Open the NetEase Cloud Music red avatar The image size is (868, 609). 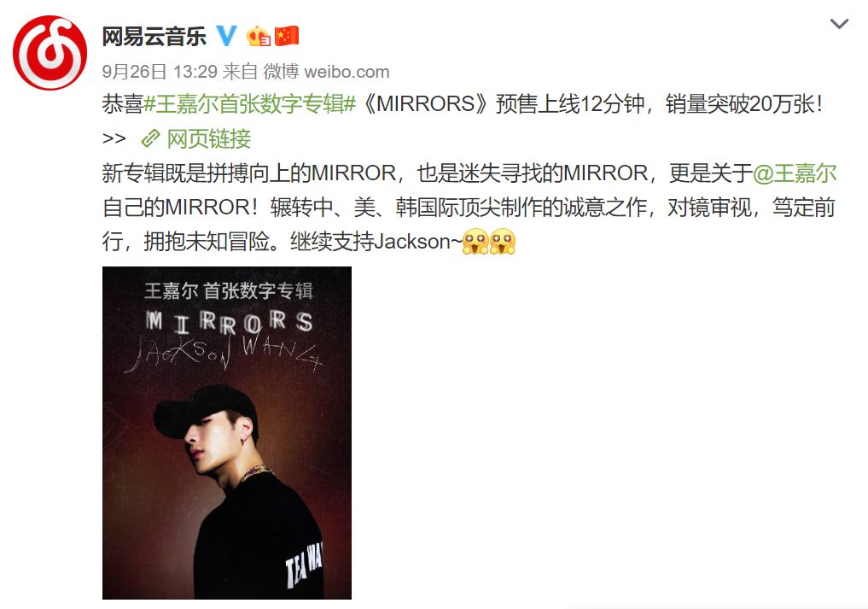point(50,53)
